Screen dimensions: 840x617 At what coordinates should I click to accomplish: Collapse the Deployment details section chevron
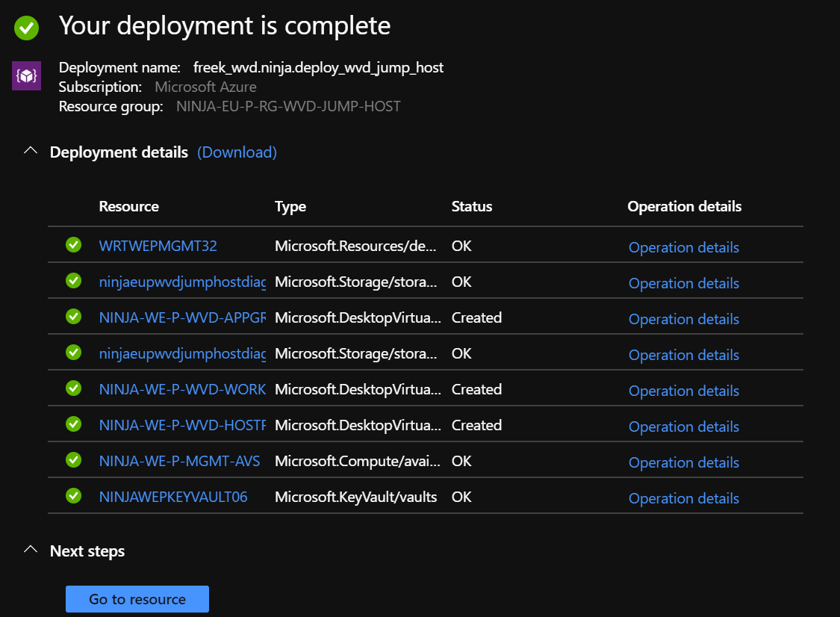pyautogui.click(x=31, y=151)
